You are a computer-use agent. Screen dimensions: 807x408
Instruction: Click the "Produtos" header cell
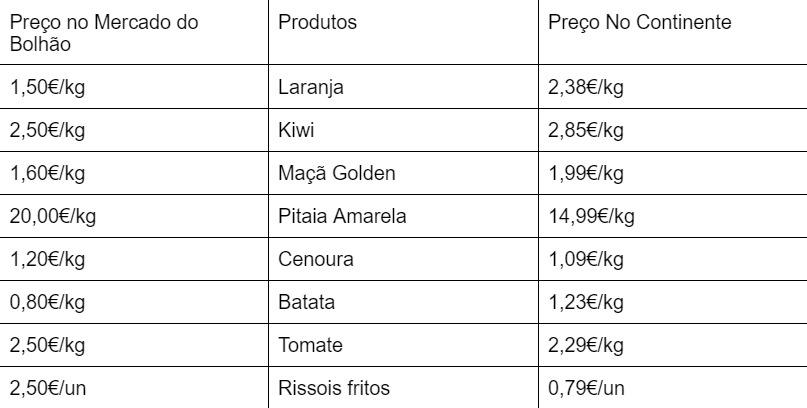tap(318, 22)
